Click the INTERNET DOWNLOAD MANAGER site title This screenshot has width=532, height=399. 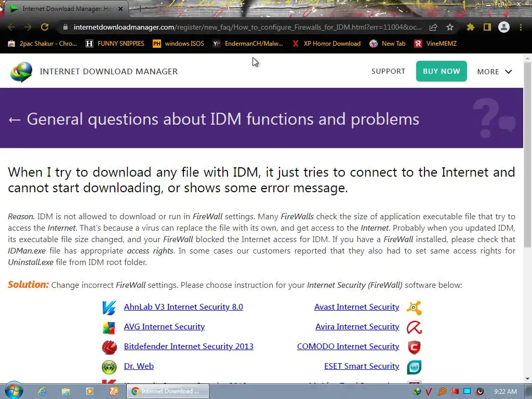point(109,72)
